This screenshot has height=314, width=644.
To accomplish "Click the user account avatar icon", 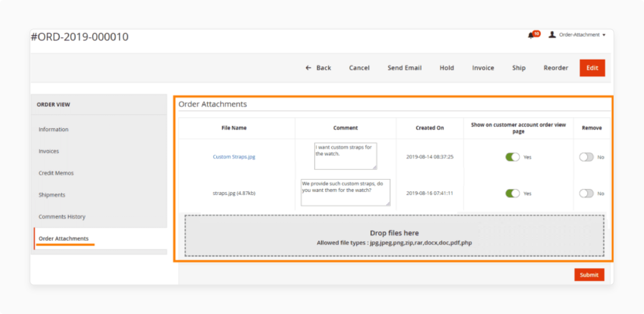I will coord(552,35).
